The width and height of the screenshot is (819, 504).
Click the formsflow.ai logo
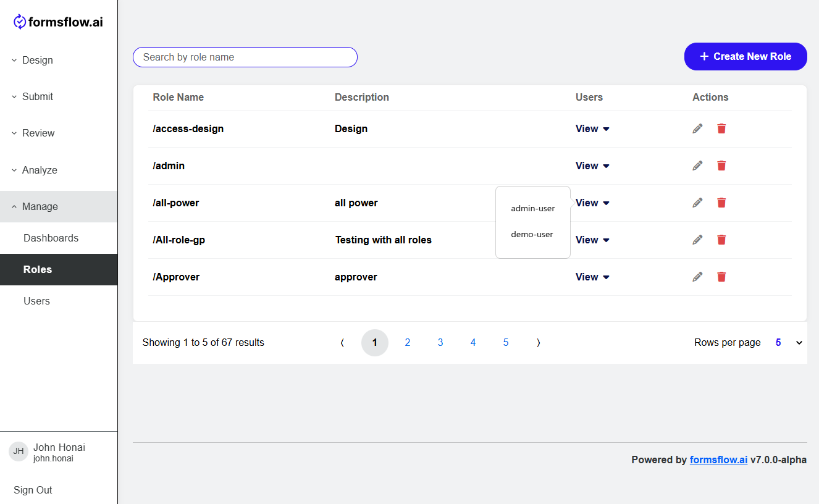click(58, 22)
